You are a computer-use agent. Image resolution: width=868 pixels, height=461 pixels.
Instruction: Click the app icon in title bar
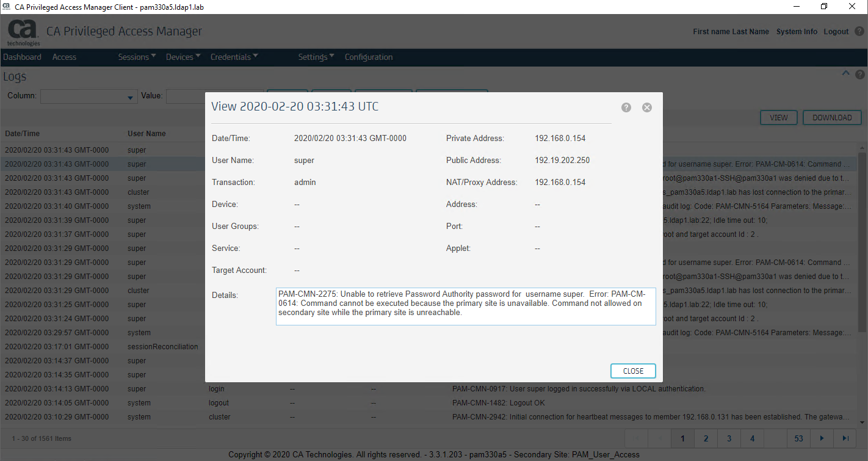pos(6,6)
